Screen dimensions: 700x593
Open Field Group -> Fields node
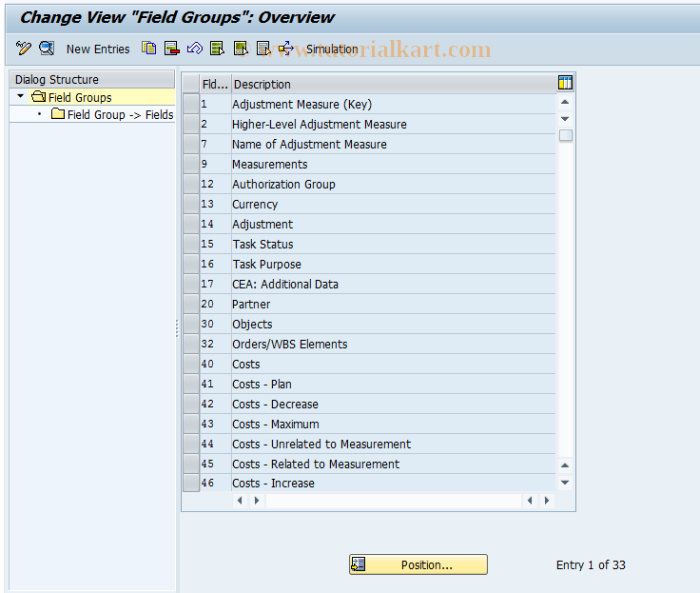(x=111, y=114)
